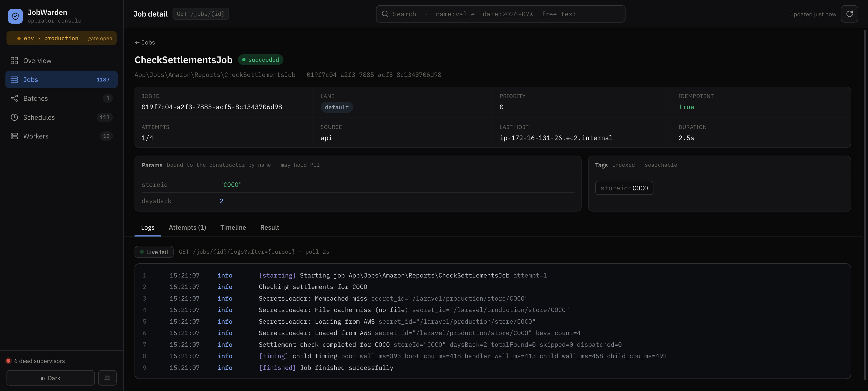Click the Workers server icon
This screenshot has height=391, width=868.
[14, 136]
